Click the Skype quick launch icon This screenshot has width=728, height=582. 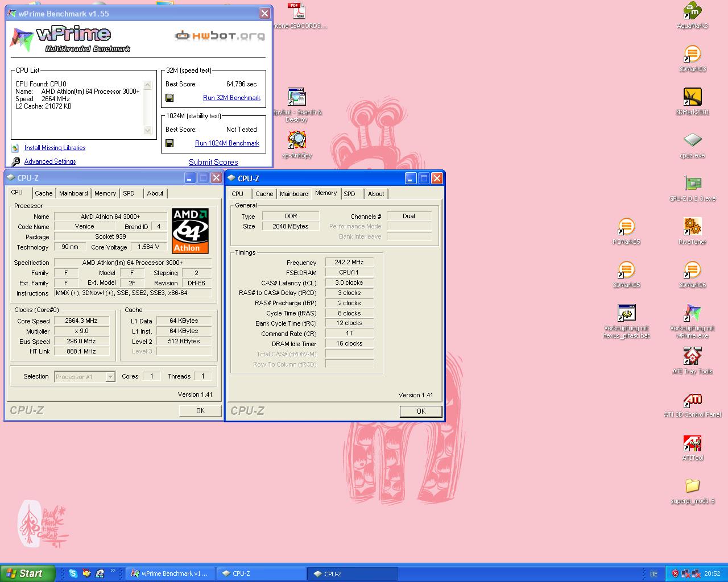73,573
